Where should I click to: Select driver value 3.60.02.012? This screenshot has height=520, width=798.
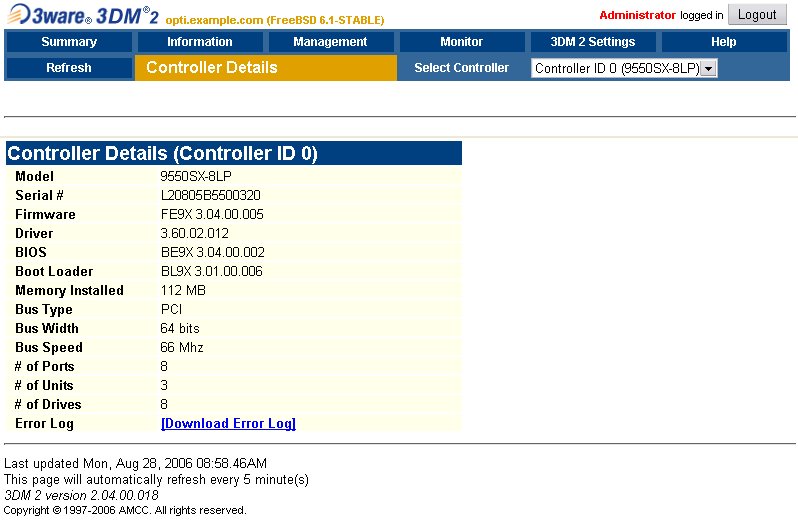point(194,233)
